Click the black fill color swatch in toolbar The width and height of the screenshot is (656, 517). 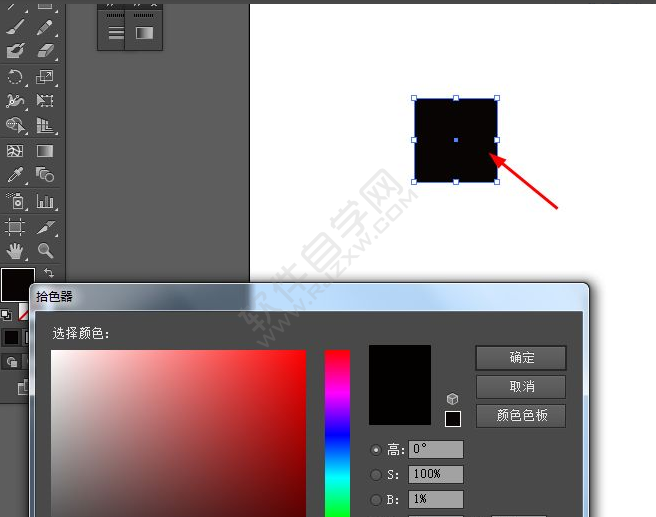click(18, 284)
